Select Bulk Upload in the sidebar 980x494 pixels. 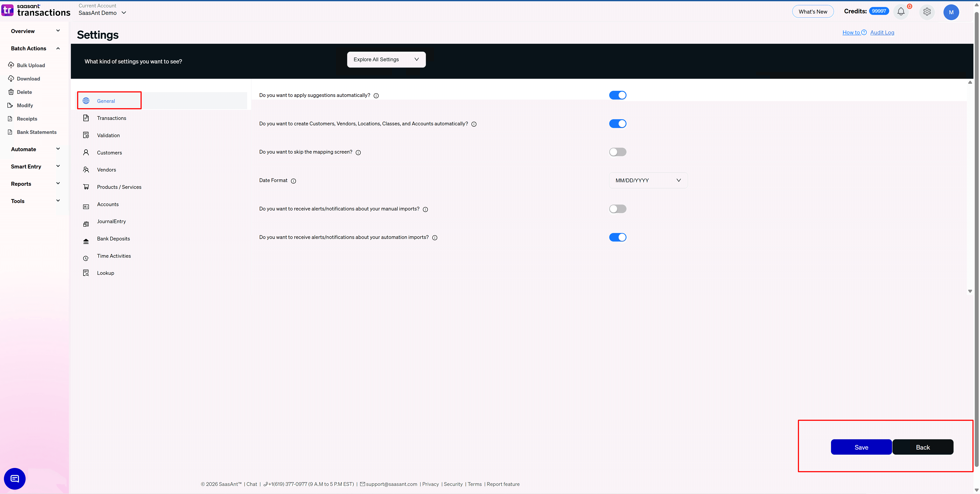pos(30,65)
